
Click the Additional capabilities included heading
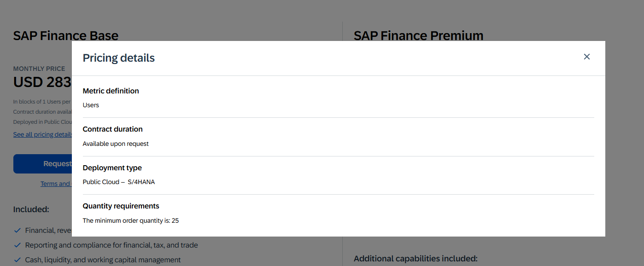click(x=416, y=259)
